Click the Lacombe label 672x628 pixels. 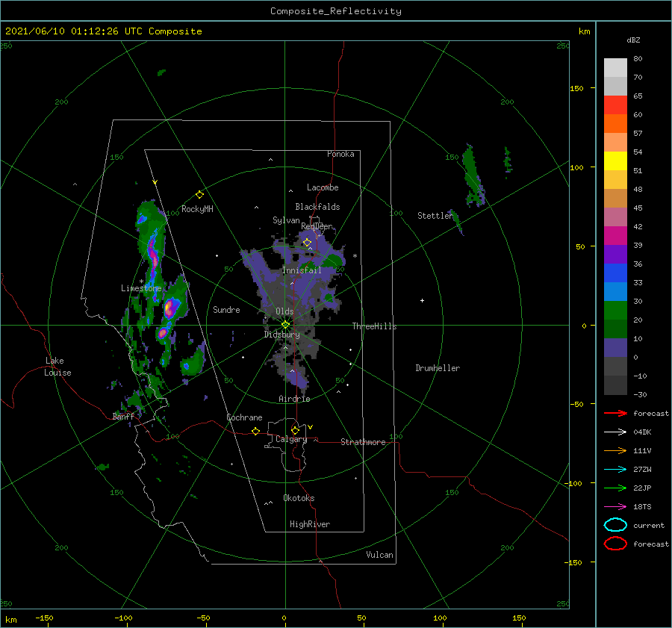(x=323, y=187)
